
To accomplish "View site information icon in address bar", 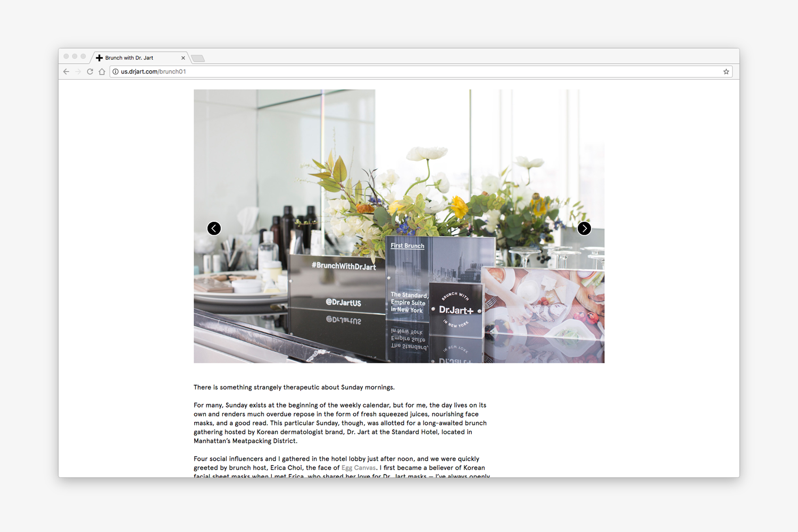I will click(115, 72).
